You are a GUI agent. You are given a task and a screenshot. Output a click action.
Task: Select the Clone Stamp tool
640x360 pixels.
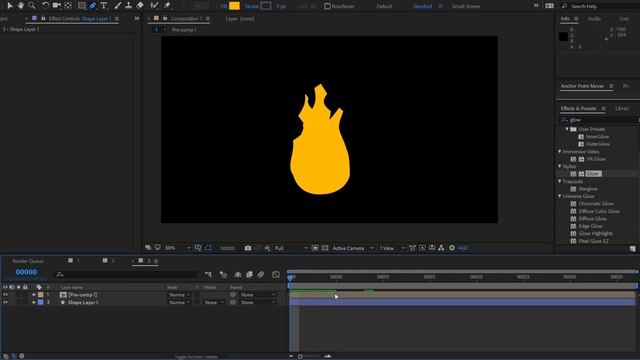point(129,5)
